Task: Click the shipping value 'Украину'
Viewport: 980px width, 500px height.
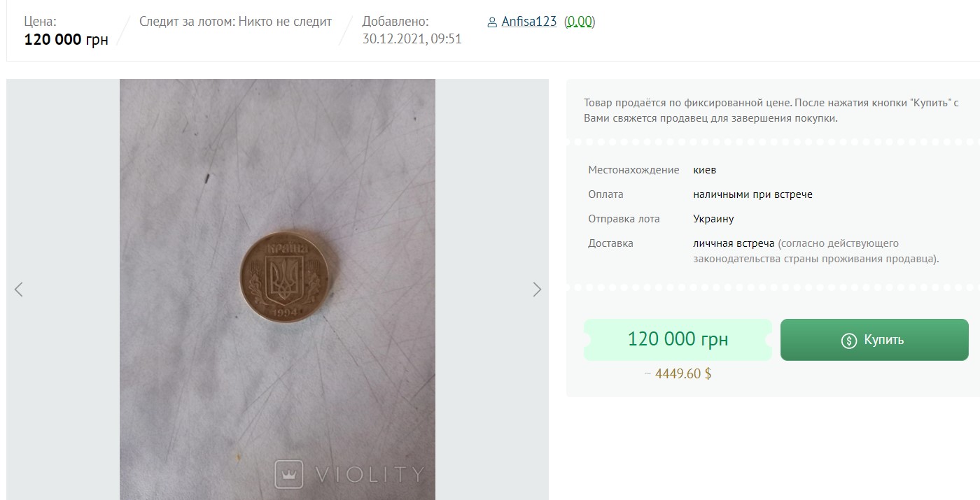Action: coord(713,219)
